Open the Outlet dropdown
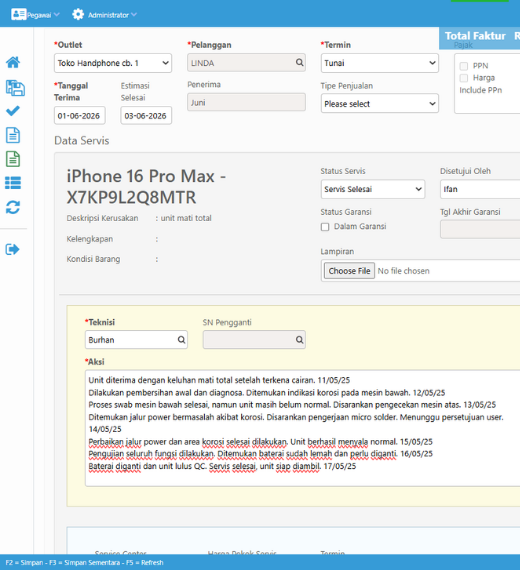Image resolution: width=520 pixels, height=570 pixels. 113,63
